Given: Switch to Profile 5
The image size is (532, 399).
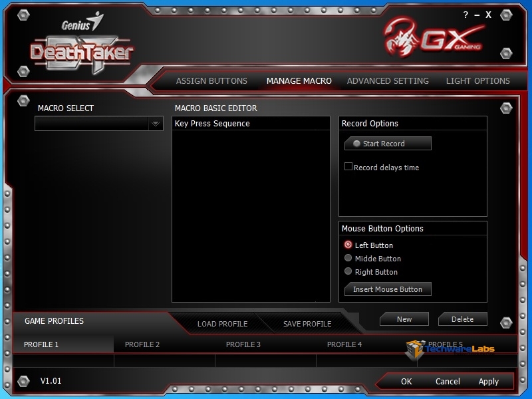Looking at the screenshot, I should coord(446,344).
